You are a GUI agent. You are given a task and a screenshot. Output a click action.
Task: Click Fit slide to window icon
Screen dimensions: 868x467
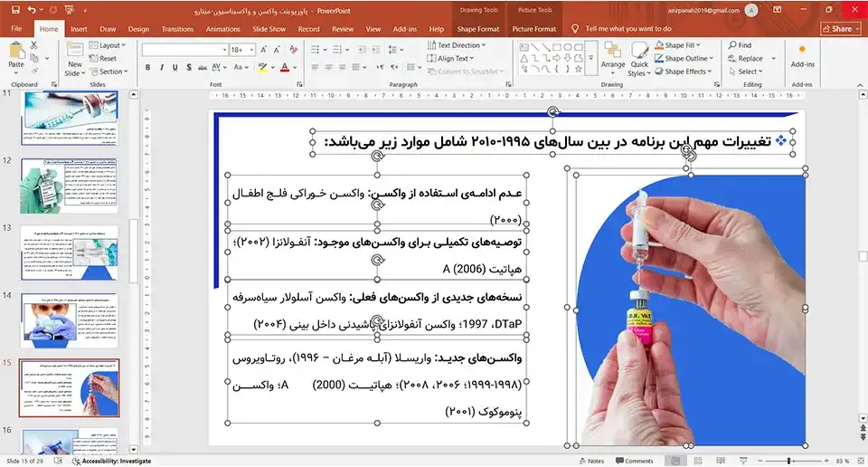[x=860, y=461]
